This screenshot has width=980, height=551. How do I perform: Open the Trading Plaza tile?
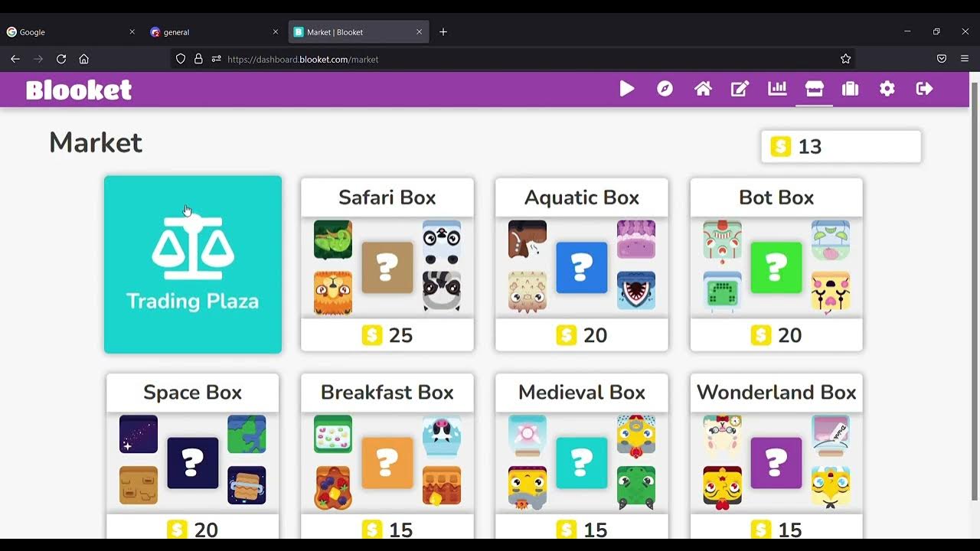pyautogui.click(x=193, y=265)
